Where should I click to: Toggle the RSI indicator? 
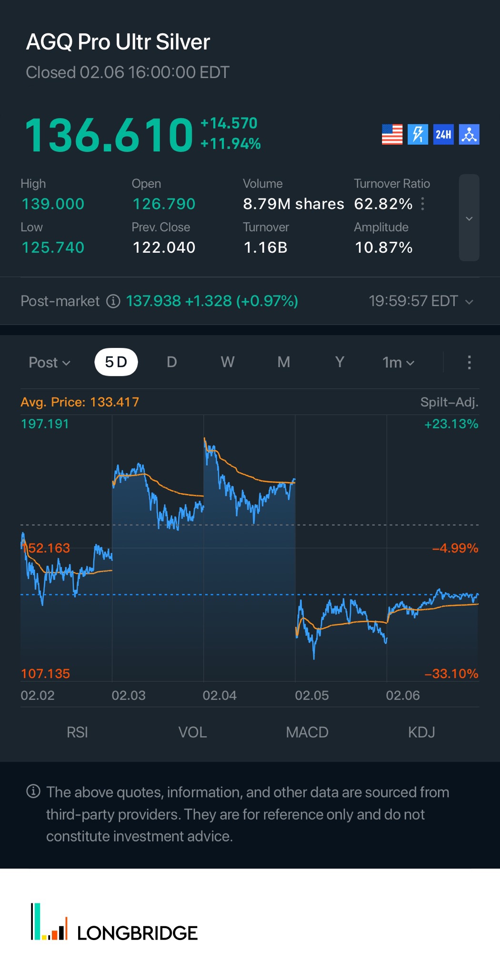(77, 732)
